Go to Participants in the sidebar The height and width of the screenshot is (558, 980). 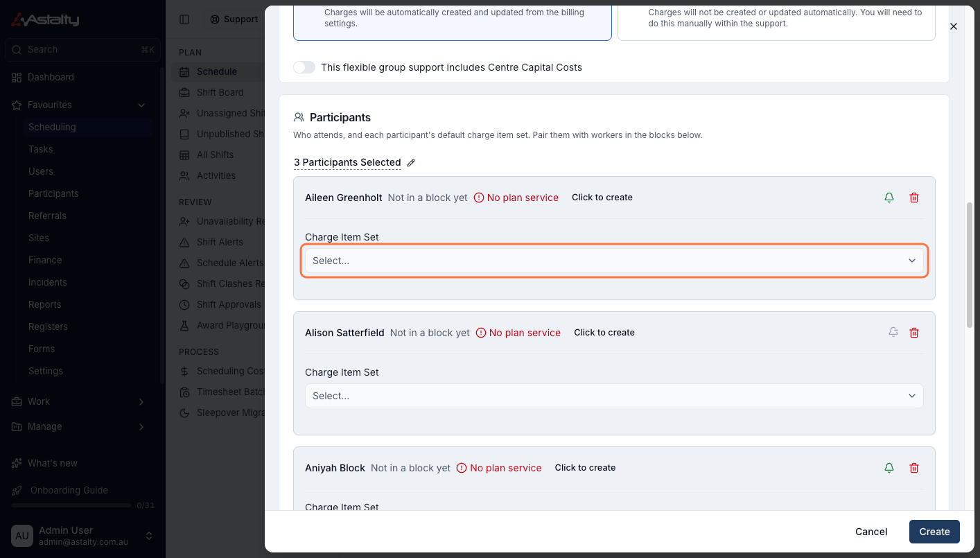pyautogui.click(x=53, y=193)
